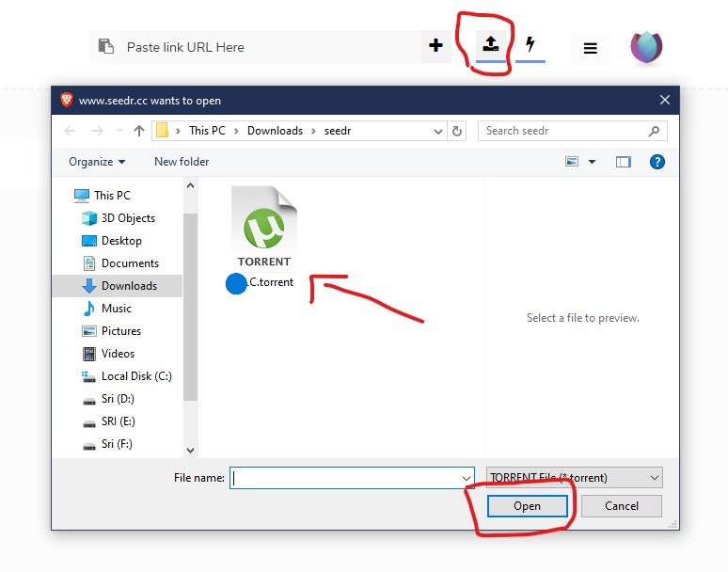Click New folder

[x=182, y=162]
